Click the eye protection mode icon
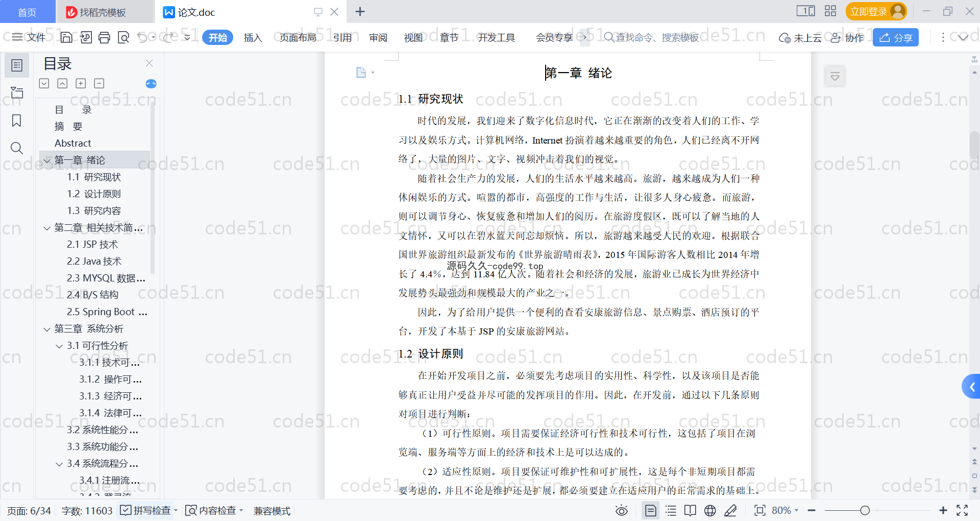980x521 pixels. [622, 510]
